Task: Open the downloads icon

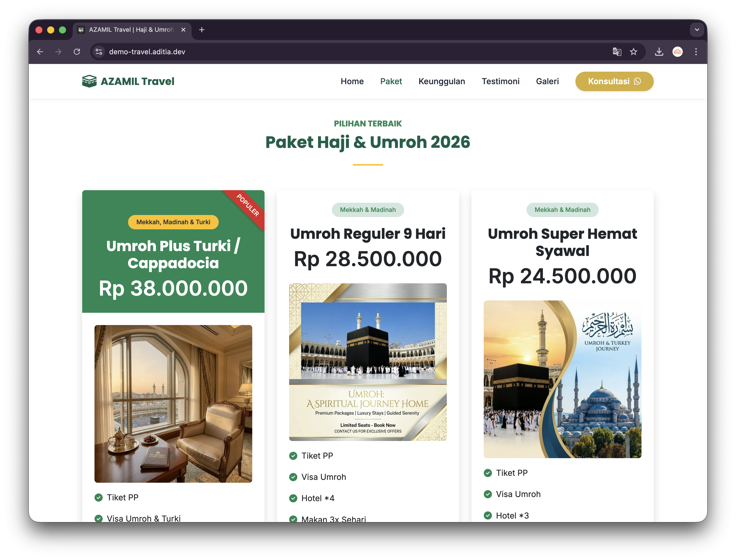Action: [659, 52]
